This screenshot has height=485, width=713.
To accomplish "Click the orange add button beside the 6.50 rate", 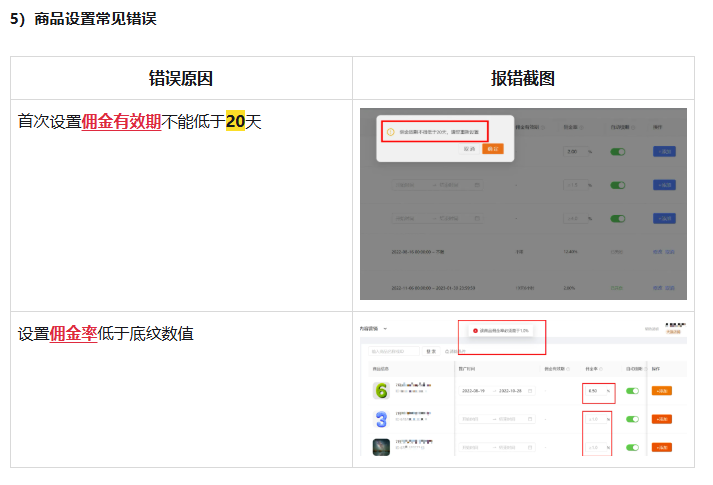I will (x=662, y=391).
